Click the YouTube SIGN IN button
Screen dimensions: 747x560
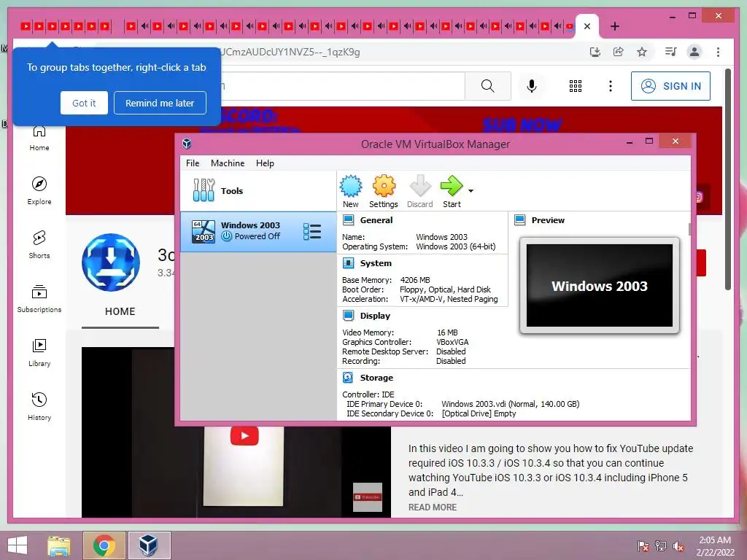(x=670, y=86)
